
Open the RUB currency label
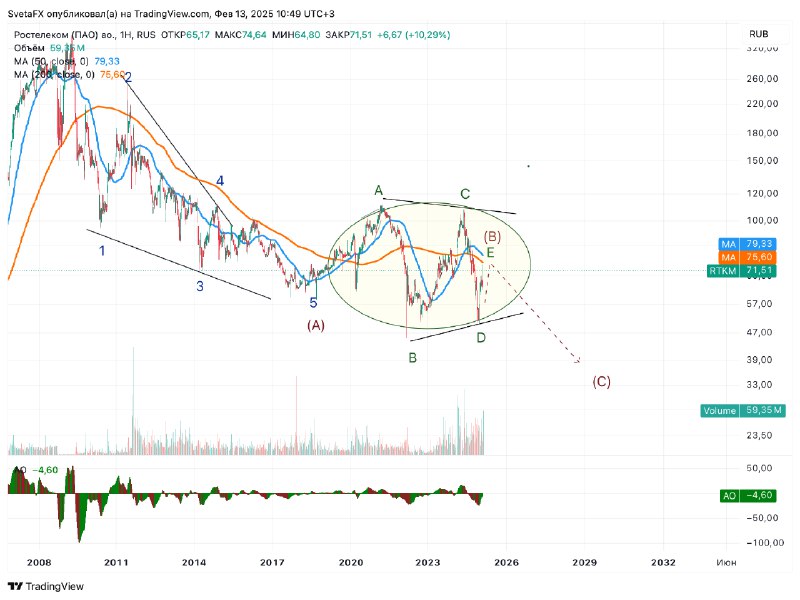758,34
